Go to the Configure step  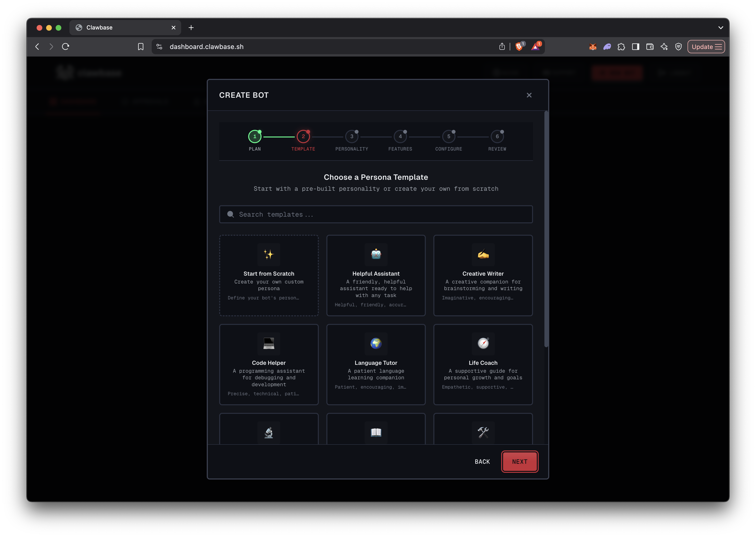point(449,136)
